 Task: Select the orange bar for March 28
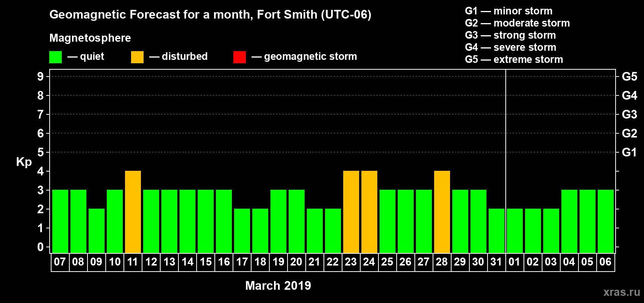(x=442, y=212)
